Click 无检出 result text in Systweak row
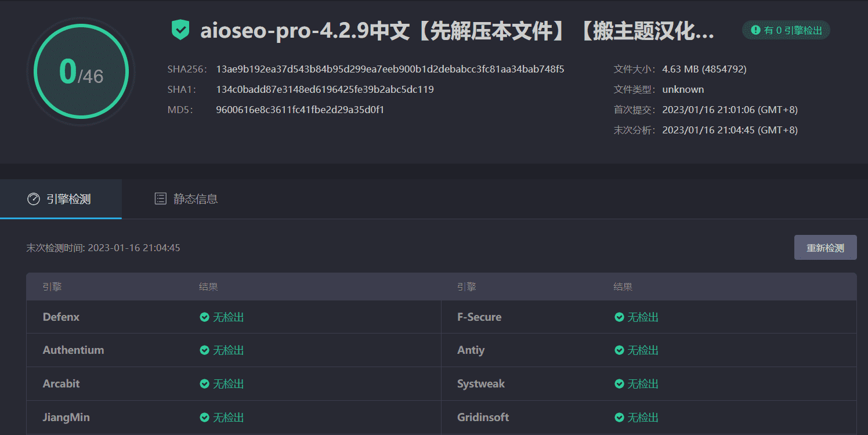 point(643,384)
